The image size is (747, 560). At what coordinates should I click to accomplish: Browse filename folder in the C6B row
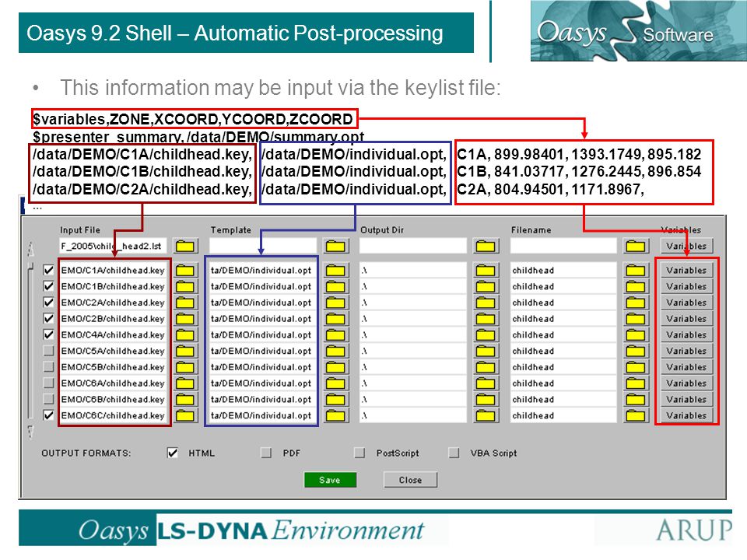tap(636, 400)
